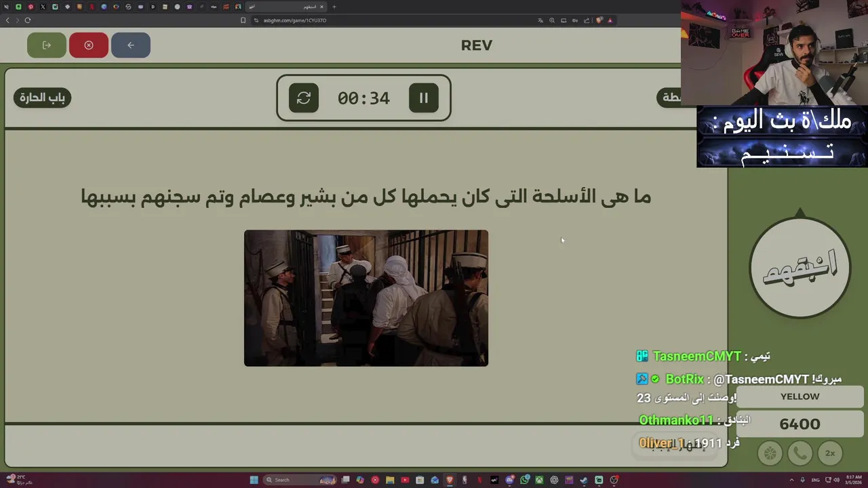
Task: Open YouTube app from the taskbar
Action: (405, 480)
